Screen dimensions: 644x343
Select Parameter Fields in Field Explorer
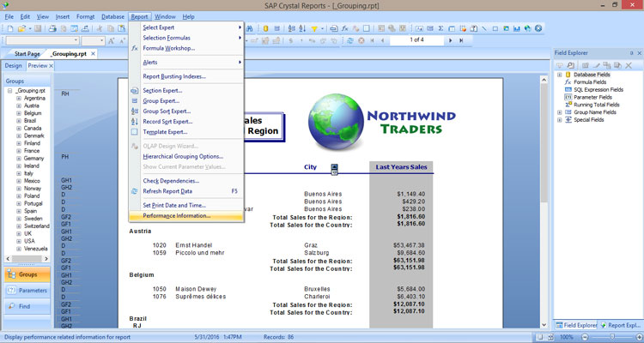coord(592,97)
